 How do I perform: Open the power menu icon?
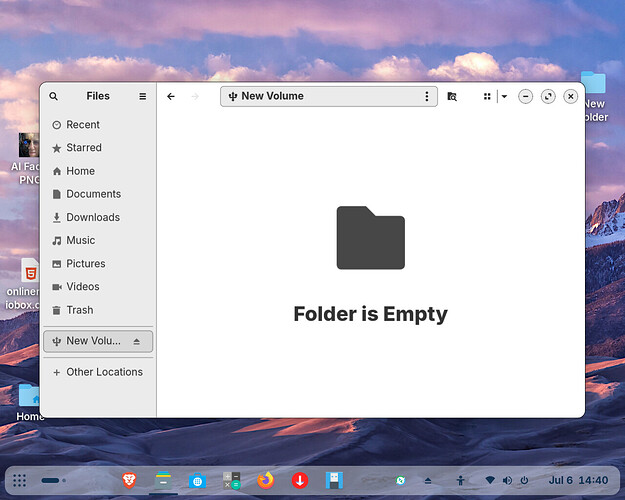[524, 480]
